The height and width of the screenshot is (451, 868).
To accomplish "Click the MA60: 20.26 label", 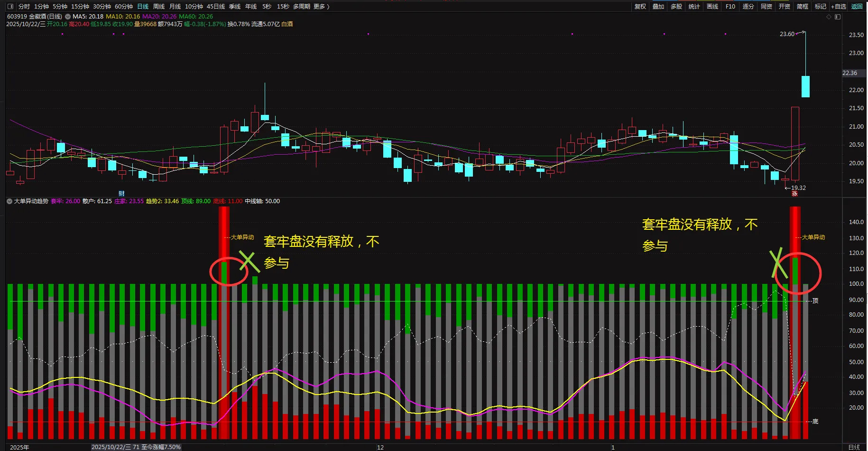I will [x=196, y=17].
